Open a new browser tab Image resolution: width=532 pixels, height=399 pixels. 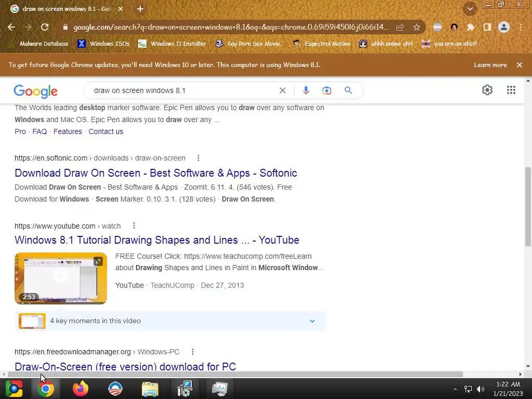[x=140, y=9]
